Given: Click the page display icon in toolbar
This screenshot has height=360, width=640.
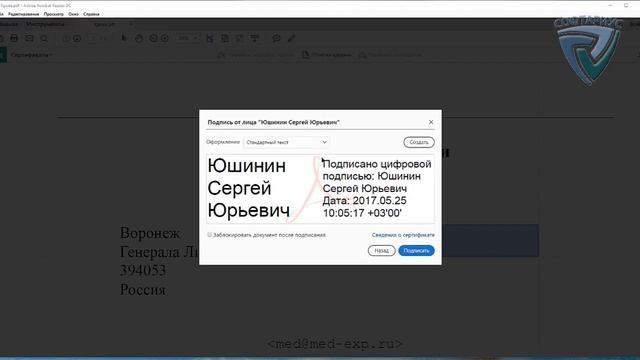Looking at the screenshot, I should 224,38.
